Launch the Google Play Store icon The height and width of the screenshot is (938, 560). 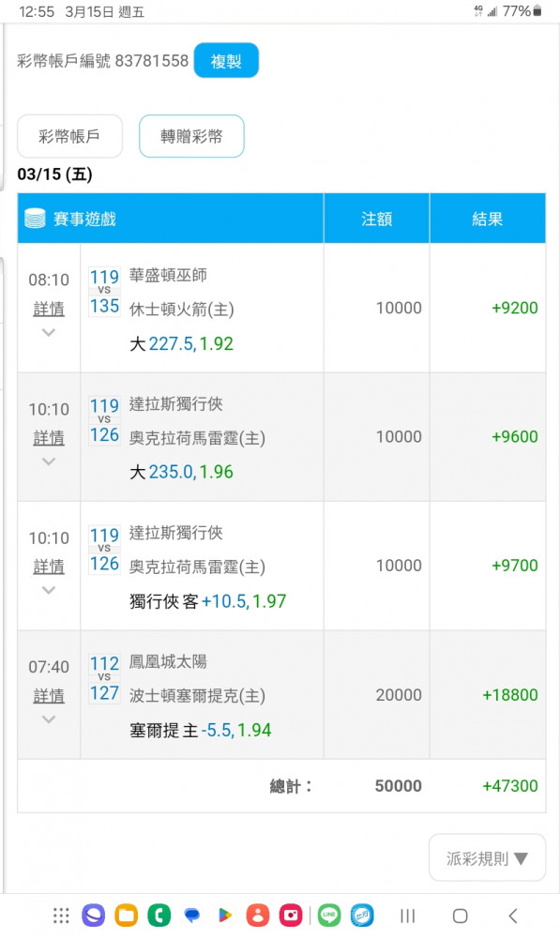225,915
